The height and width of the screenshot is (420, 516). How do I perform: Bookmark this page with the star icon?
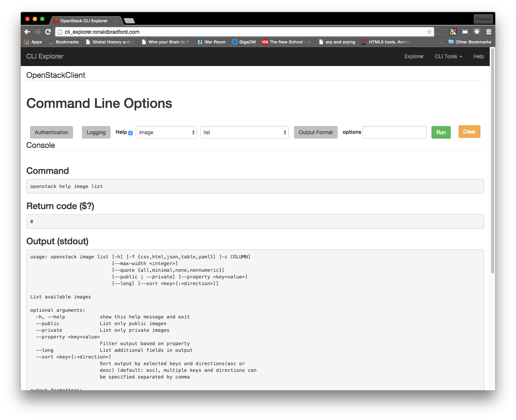click(x=429, y=32)
